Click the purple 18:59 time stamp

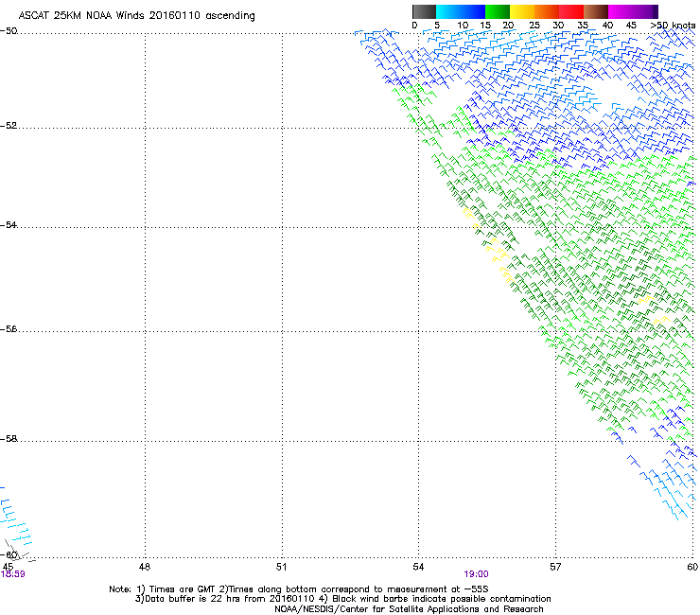click(x=12, y=574)
